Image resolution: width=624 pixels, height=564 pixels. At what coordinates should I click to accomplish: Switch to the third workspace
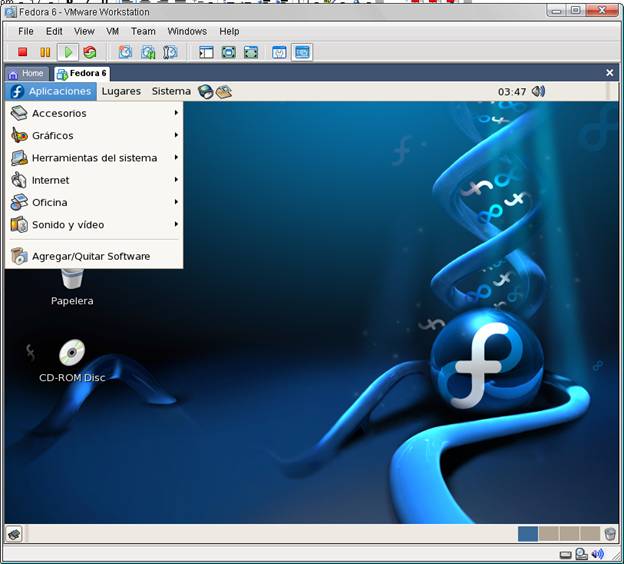(569, 534)
